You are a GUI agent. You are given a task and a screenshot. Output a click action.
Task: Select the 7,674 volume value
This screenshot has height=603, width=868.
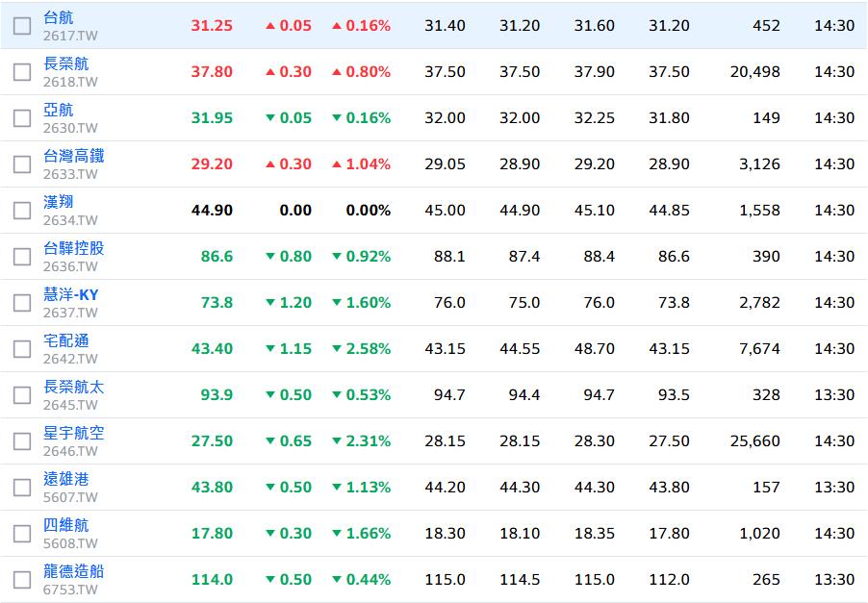click(759, 349)
